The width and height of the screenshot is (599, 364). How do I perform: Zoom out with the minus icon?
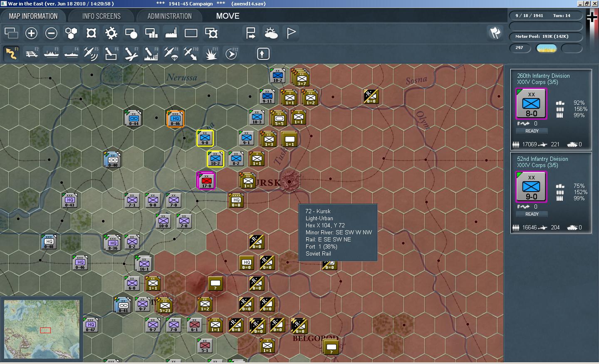click(x=51, y=33)
